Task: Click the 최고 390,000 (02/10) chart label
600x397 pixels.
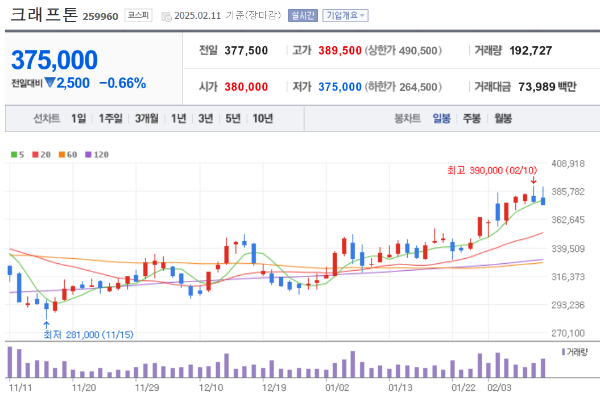Action: pos(492,170)
